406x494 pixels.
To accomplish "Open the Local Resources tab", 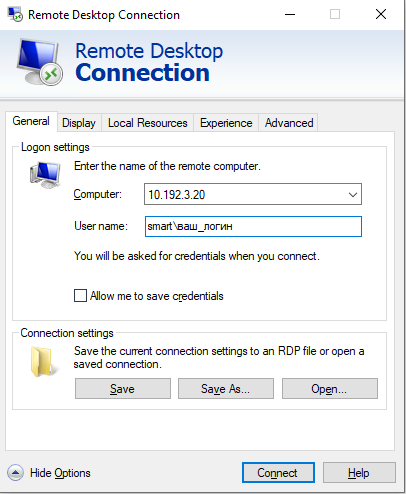I will point(148,123).
